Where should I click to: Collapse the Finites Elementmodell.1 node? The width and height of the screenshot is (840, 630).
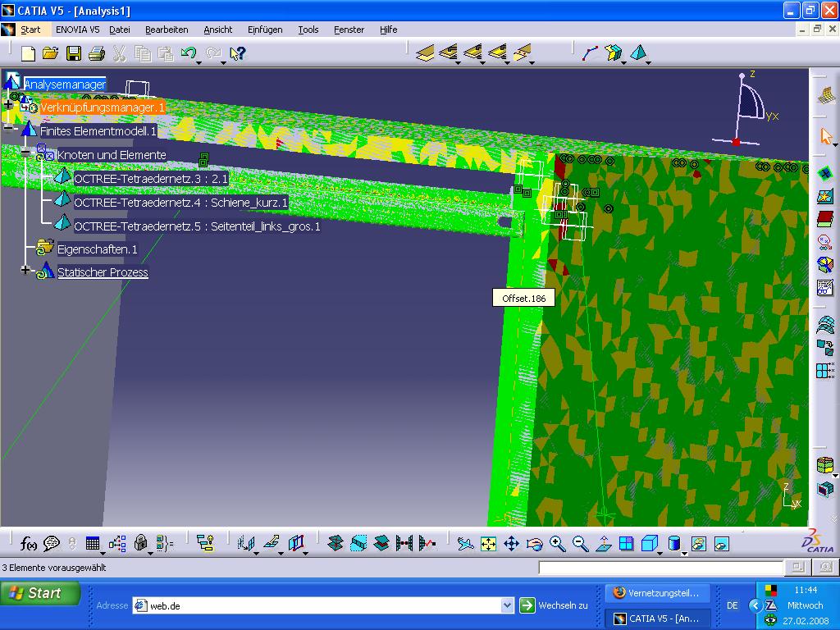click(8, 127)
